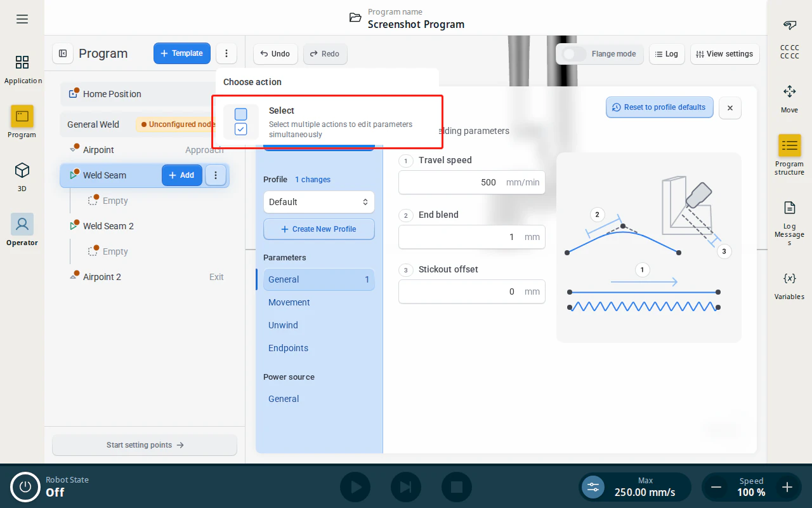Open the Application section
Screen dimensions: 812x508
pos(22,69)
